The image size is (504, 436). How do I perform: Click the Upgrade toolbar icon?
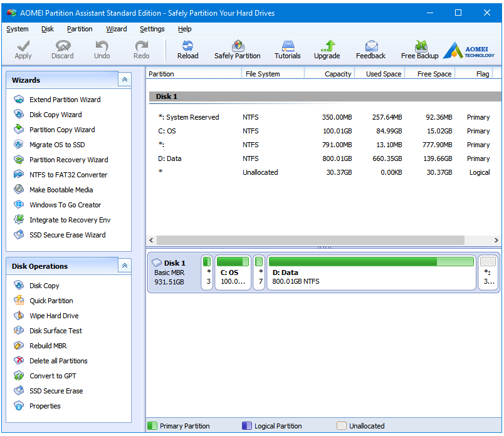[327, 46]
